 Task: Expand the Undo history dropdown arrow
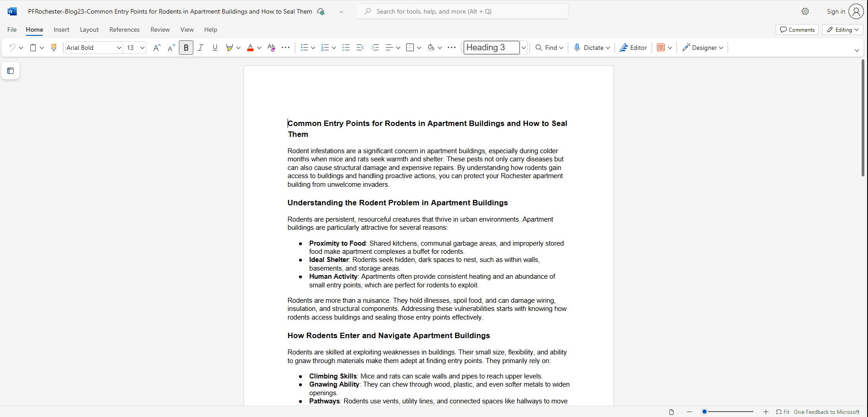[x=21, y=48]
